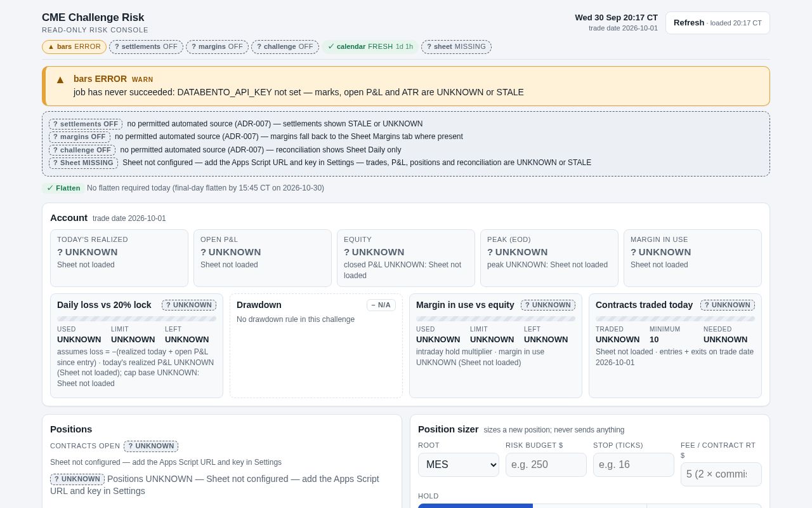Click the Margin in Use UNKNOWN value
The image size is (812, 508).
coord(661,252)
